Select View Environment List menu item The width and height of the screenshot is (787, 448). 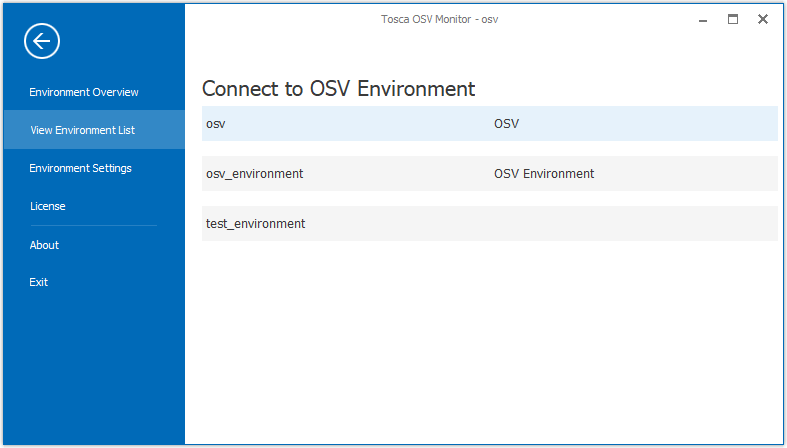83,130
